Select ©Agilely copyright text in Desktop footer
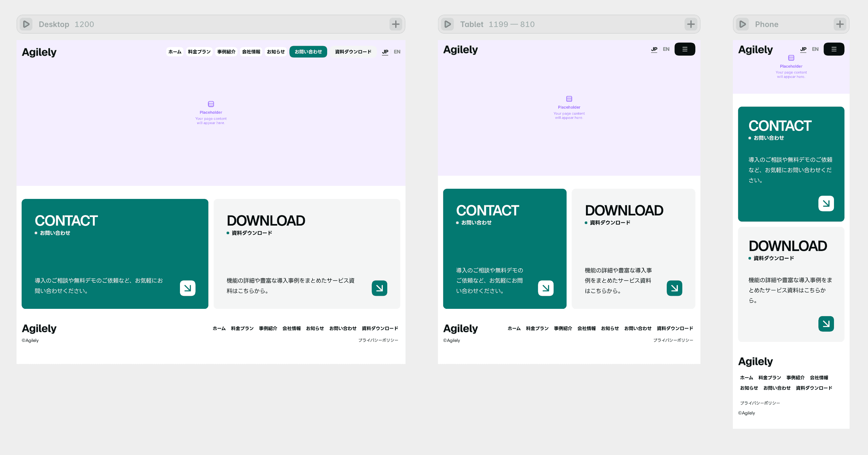The height and width of the screenshot is (455, 868). pos(30,341)
